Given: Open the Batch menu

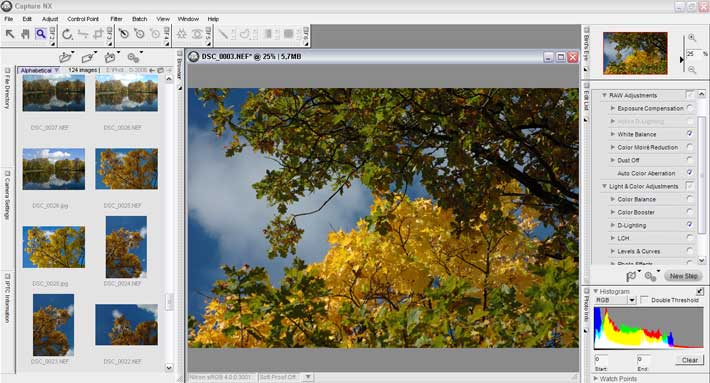Looking at the screenshot, I should pyautogui.click(x=139, y=19).
